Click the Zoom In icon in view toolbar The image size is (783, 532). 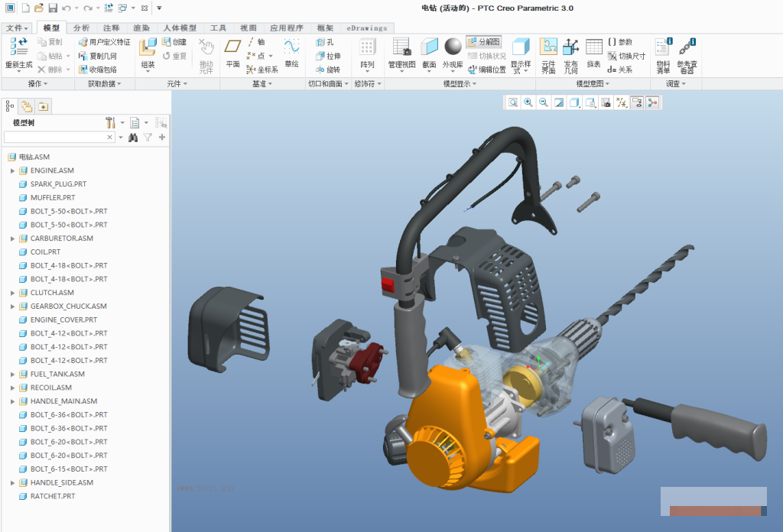point(528,102)
